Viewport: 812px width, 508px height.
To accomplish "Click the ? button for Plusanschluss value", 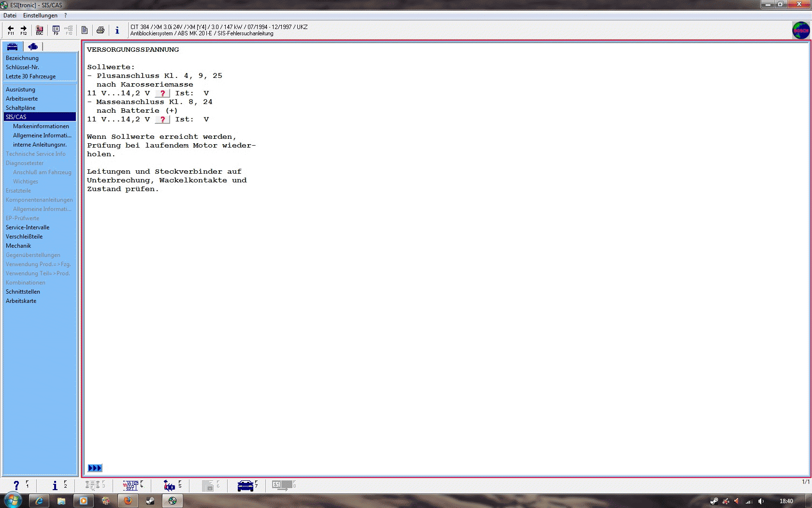I will pos(162,93).
